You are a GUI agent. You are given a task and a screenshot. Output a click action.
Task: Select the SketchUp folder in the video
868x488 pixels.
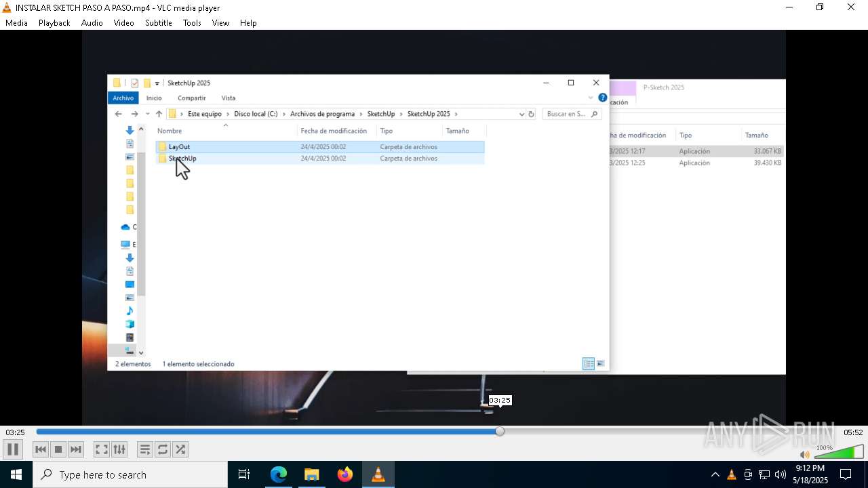point(320,159)
